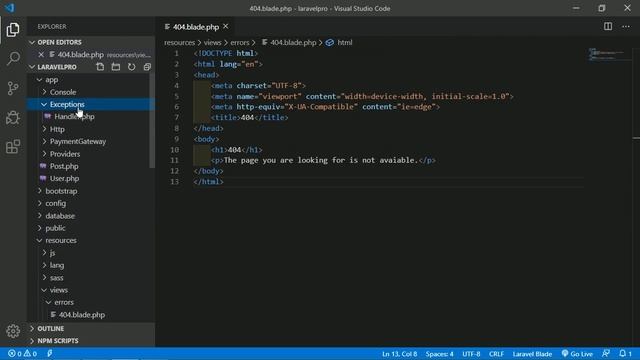Expand the Http folder
Image resolution: width=640 pixels, height=360 pixels.
44,129
